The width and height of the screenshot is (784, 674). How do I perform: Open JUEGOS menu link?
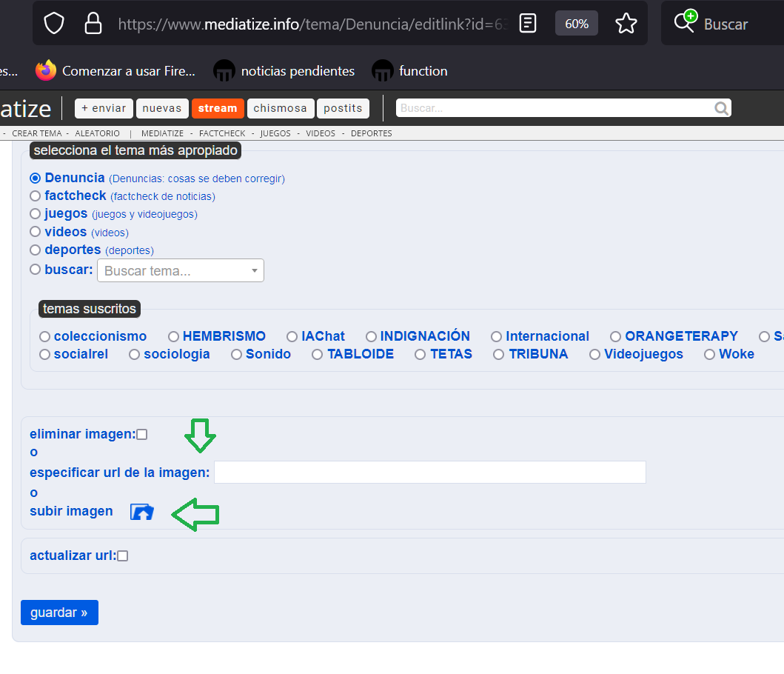[x=275, y=133]
